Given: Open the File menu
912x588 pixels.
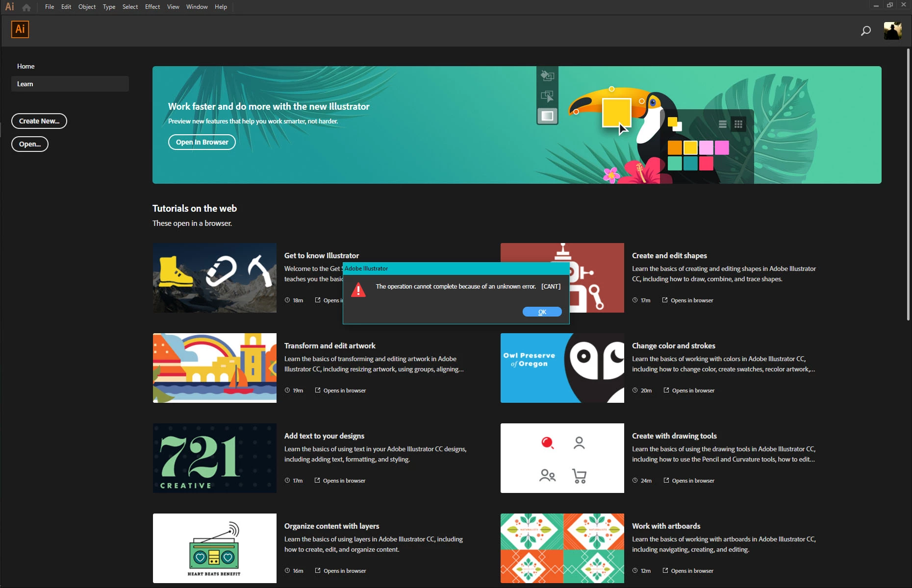Looking at the screenshot, I should (x=50, y=7).
